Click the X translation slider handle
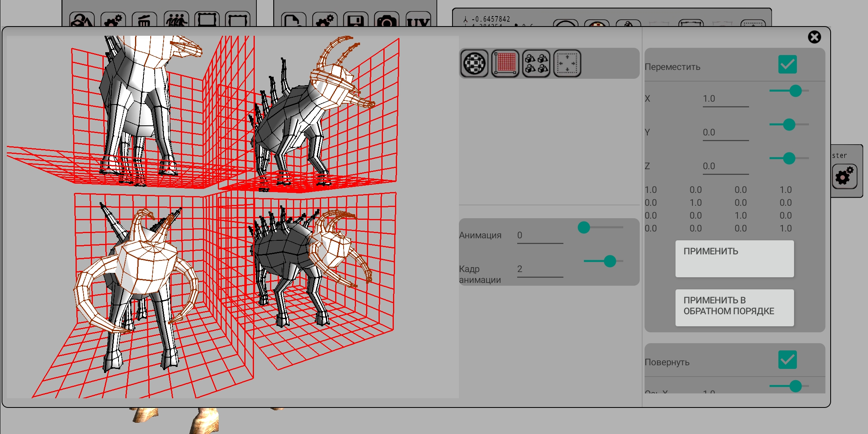 (x=796, y=91)
